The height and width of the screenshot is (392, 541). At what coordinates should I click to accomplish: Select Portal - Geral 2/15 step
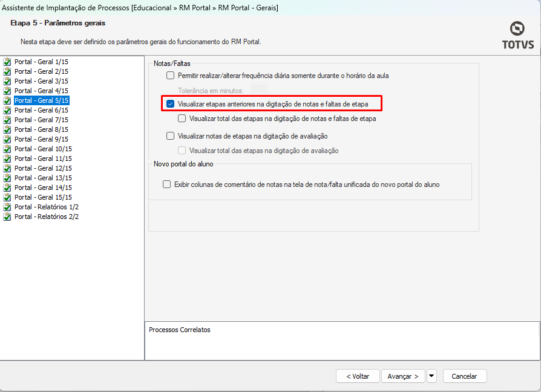[x=41, y=71]
